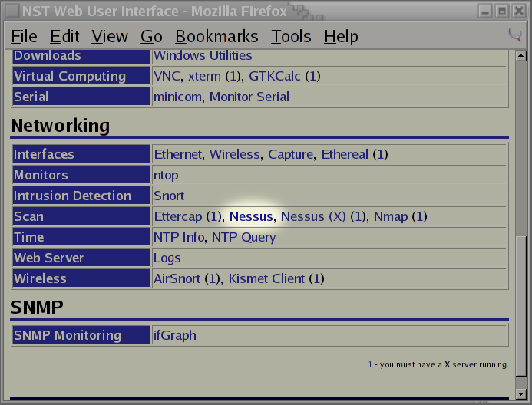This screenshot has height=405, width=532.
Task: Click the Interfaces category cell
Action: coord(81,154)
